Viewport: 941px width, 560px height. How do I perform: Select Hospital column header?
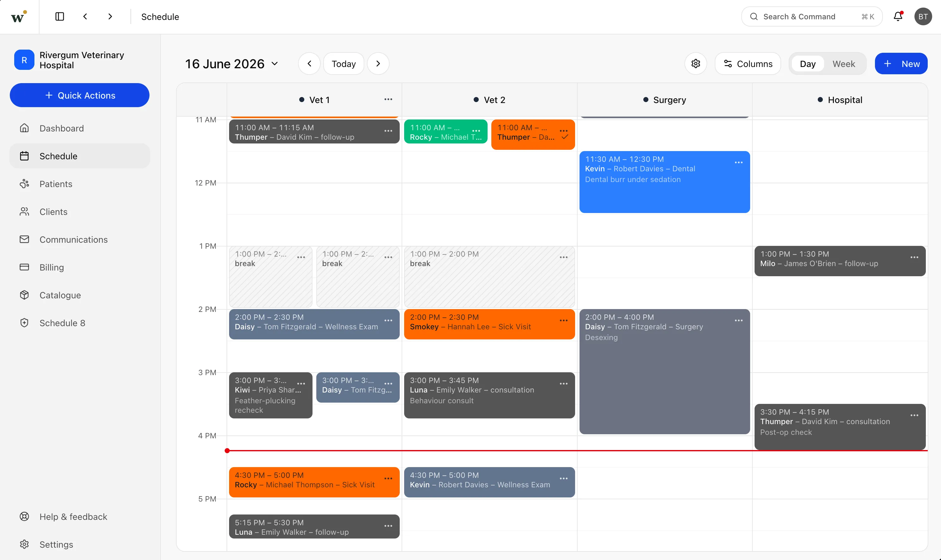840,100
